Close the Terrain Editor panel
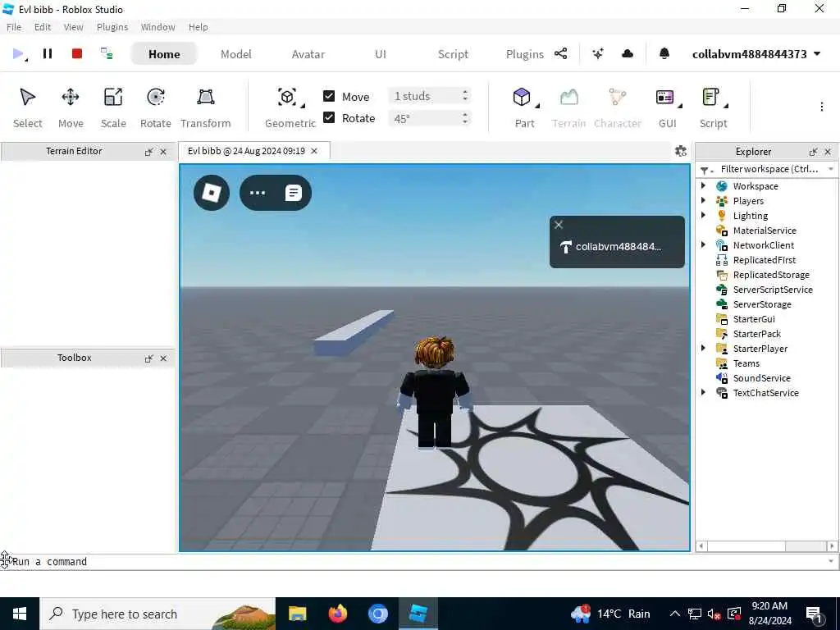The height and width of the screenshot is (630, 840). pyautogui.click(x=163, y=152)
